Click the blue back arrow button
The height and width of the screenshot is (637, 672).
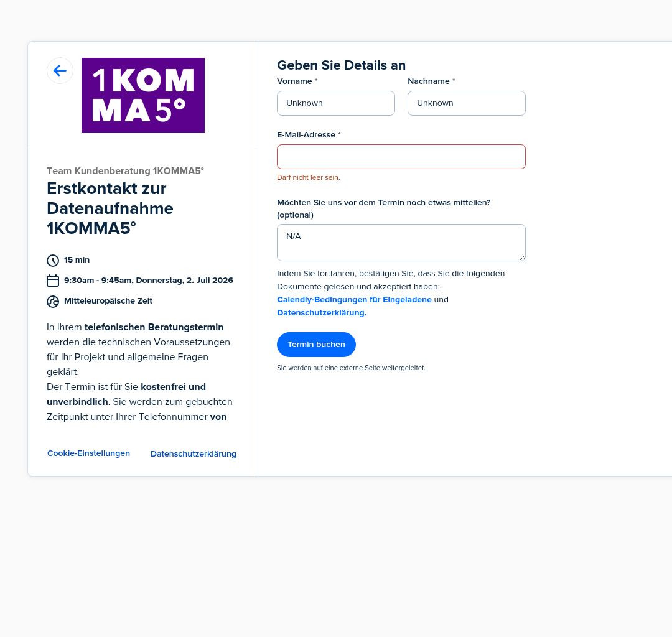[x=60, y=71]
